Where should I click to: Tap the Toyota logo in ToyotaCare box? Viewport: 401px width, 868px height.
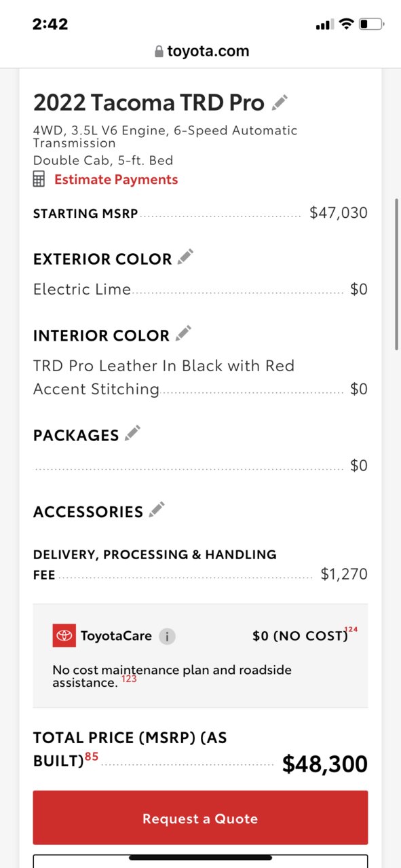point(64,636)
